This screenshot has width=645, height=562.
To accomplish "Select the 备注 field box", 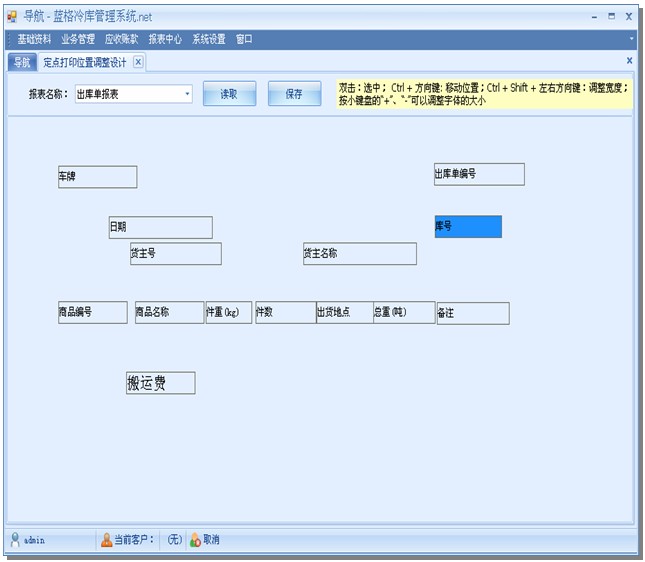I will [x=473, y=313].
